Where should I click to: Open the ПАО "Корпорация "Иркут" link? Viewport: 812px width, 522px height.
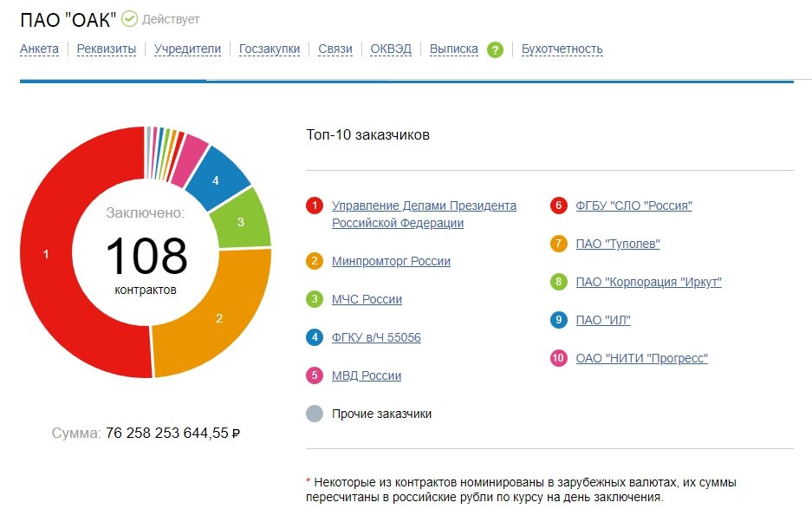tap(648, 282)
